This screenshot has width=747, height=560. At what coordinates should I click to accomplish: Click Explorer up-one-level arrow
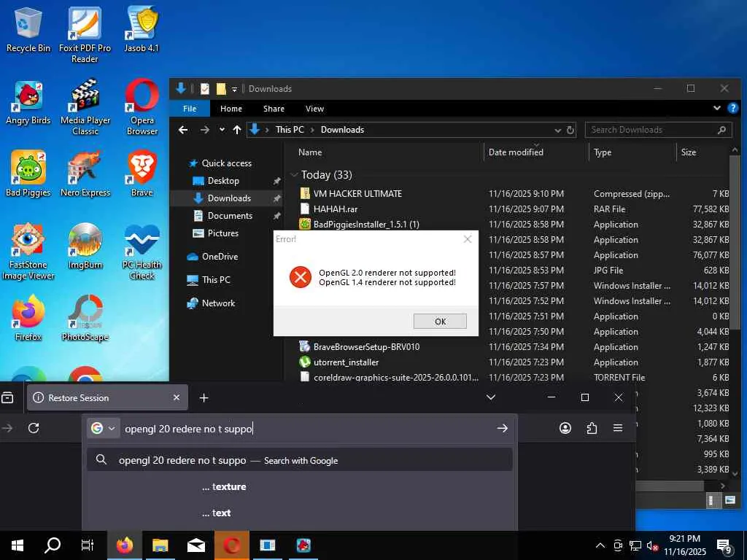(237, 130)
